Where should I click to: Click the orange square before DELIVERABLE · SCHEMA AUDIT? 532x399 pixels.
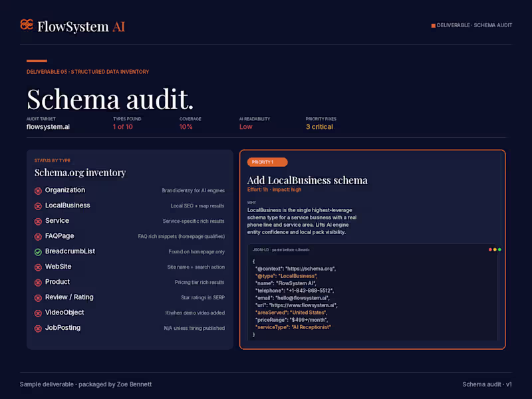(434, 25)
